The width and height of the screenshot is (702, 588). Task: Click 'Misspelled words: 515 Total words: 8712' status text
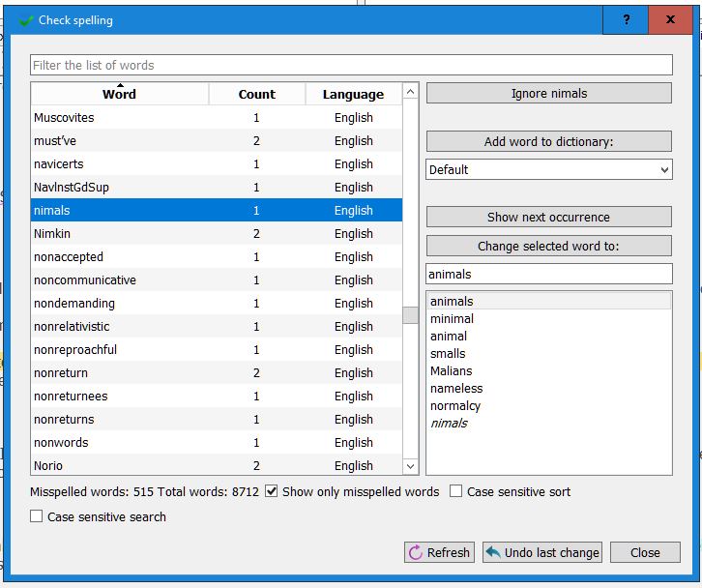coord(144,491)
